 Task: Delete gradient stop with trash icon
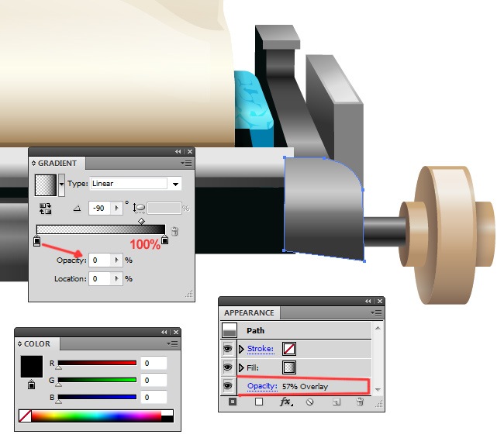(174, 231)
